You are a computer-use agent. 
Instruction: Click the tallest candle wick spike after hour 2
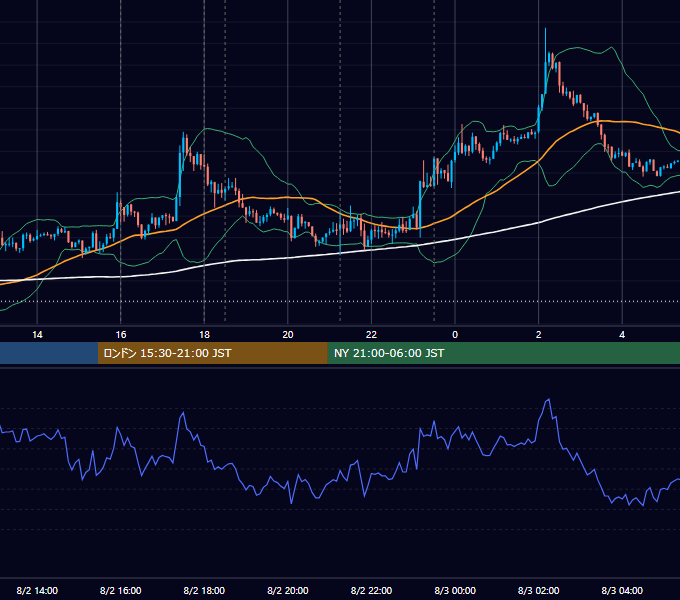tap(546, 61)
